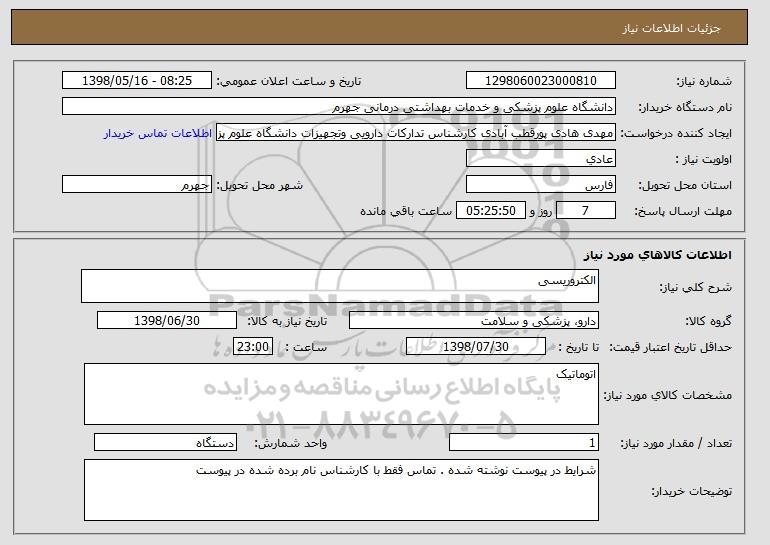
Task: Click the request creator field مهدی هادی پورقطب آبادی
Action: (x=416, y=133)
